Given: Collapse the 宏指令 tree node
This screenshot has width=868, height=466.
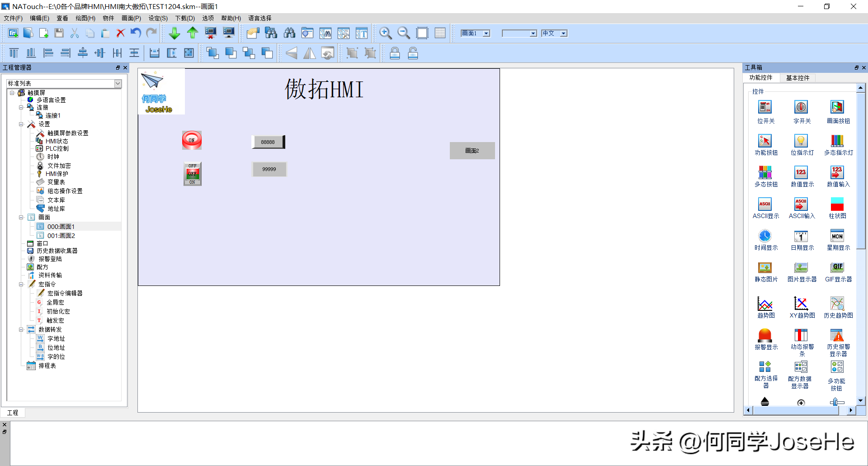Looking at the screenshot, I should pos(21,285).
